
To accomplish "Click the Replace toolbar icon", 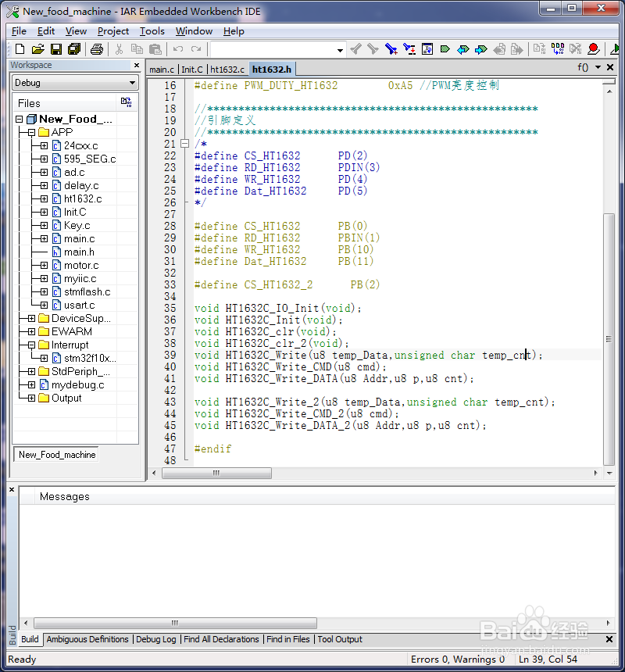I will (409, 49).
